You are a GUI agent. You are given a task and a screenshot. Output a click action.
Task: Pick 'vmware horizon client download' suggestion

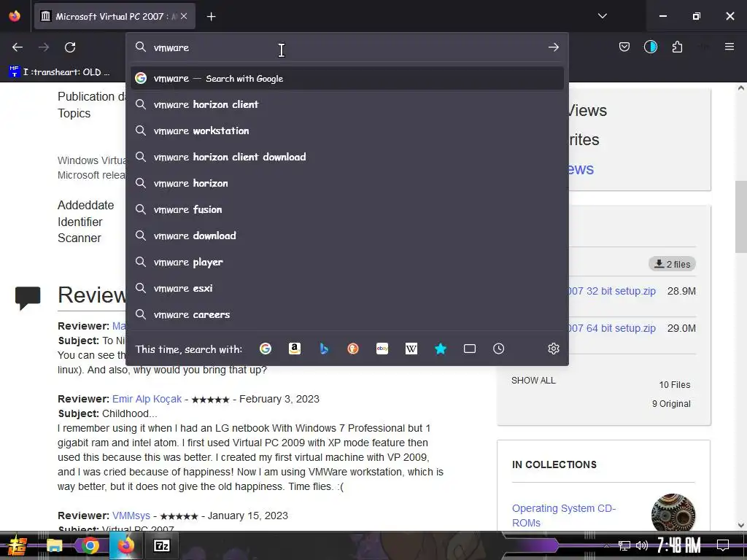click(x=347, y=157)
